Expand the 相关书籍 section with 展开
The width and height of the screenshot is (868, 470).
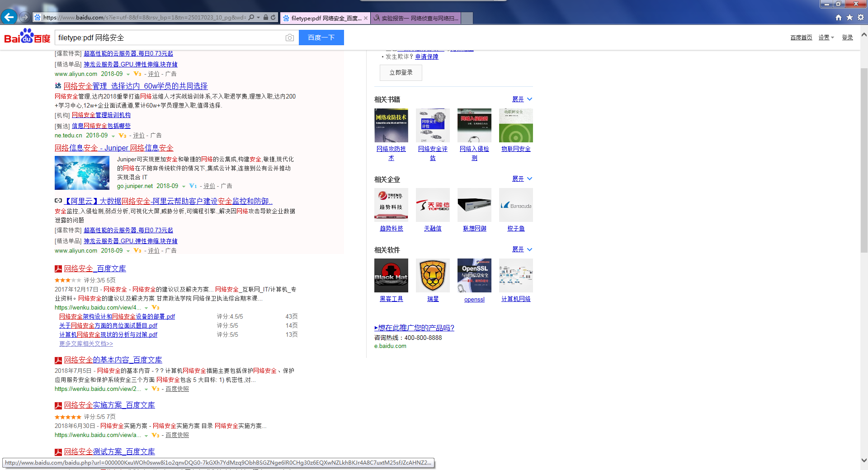pos(522,99)
